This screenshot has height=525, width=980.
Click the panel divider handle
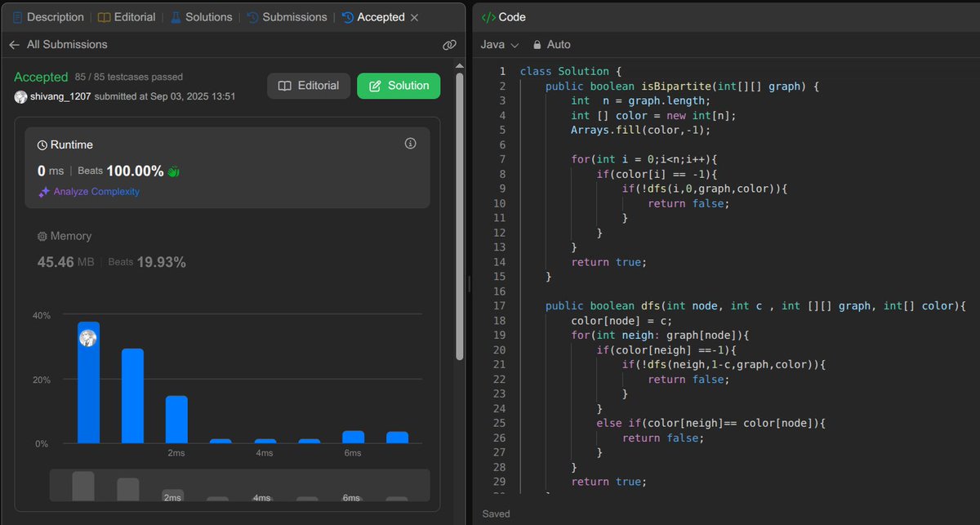469,283
